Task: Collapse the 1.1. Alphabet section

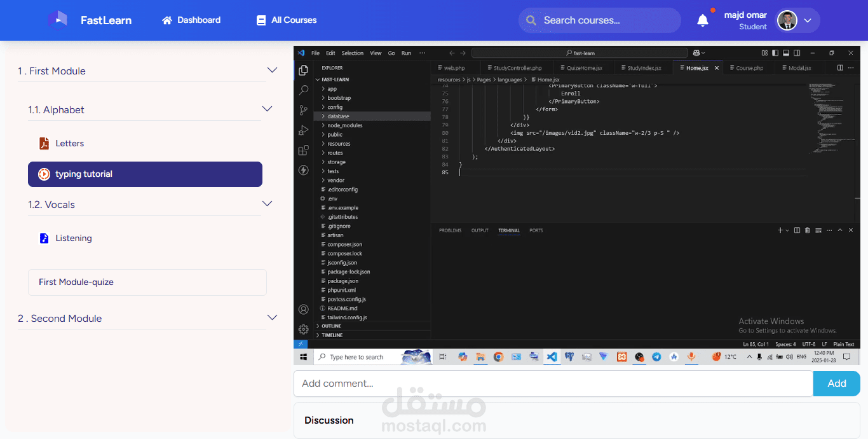Action: (x=268, y=109)
